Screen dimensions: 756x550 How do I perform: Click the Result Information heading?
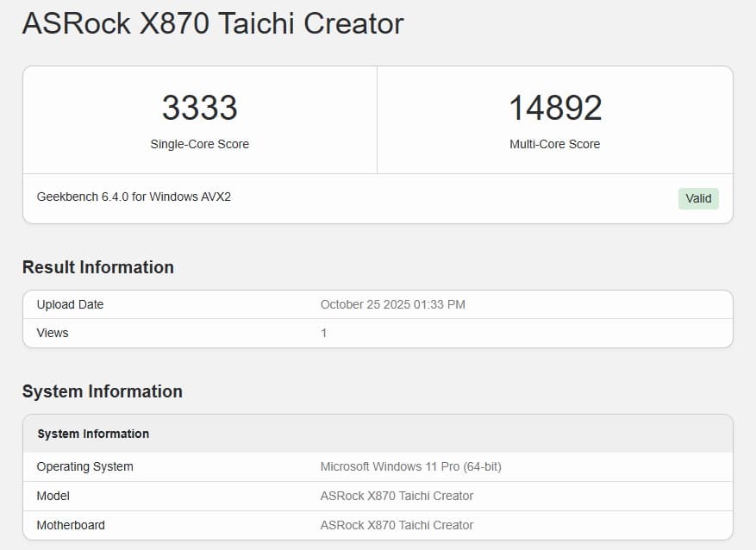click(x=97, y=267)
